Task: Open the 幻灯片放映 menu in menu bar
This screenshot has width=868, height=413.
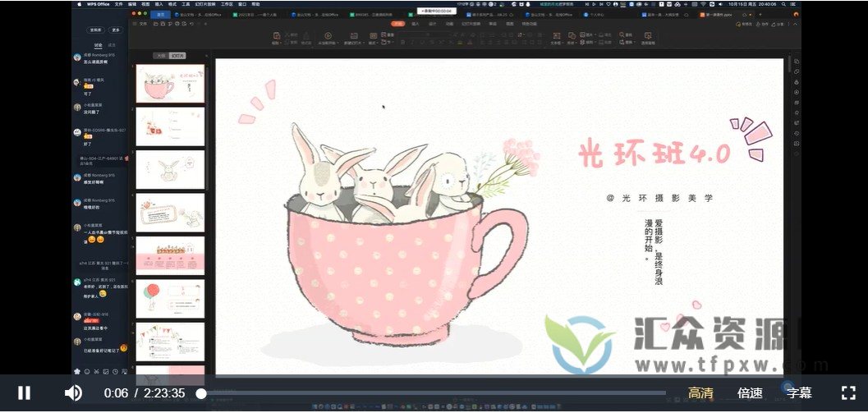Action: (205, 4)
